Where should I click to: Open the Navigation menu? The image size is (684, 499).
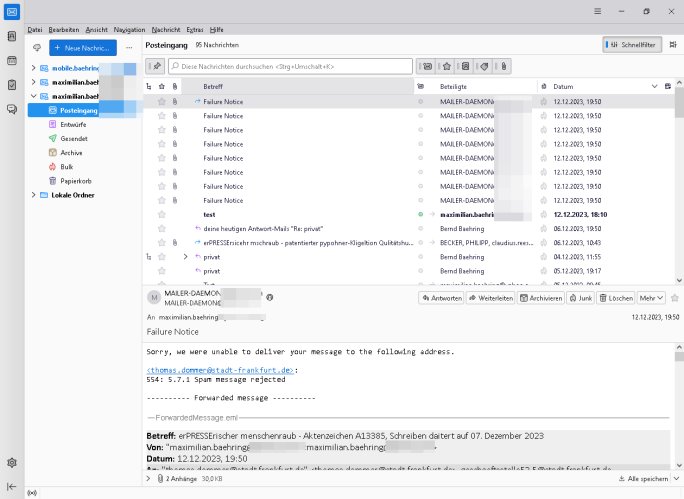click(129, 30)
